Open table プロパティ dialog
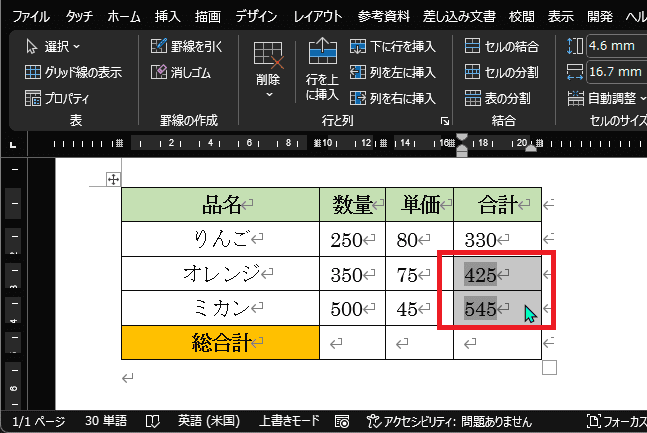647x433 pixels. 57,98
